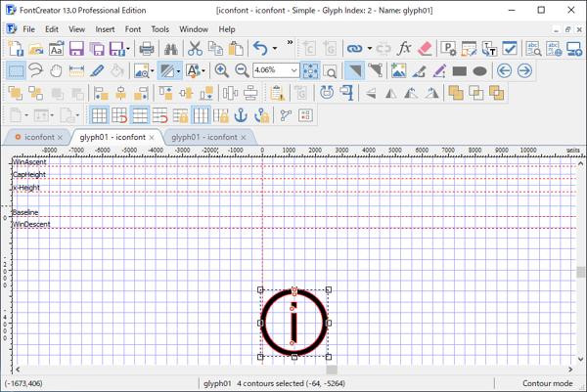Toggle horizontal guidelines display
Screen dimensions: 587x392
[x=140, y=115]
